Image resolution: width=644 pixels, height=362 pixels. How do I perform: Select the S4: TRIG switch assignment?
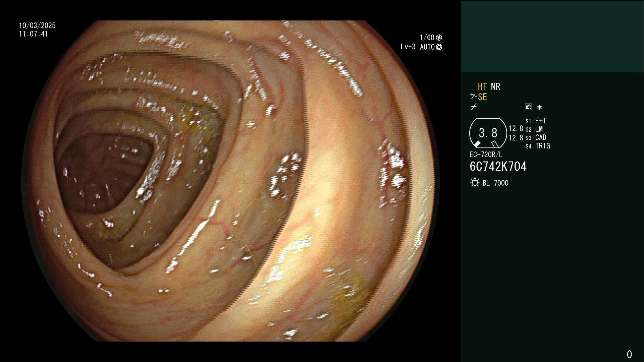[x=538, y=146]
